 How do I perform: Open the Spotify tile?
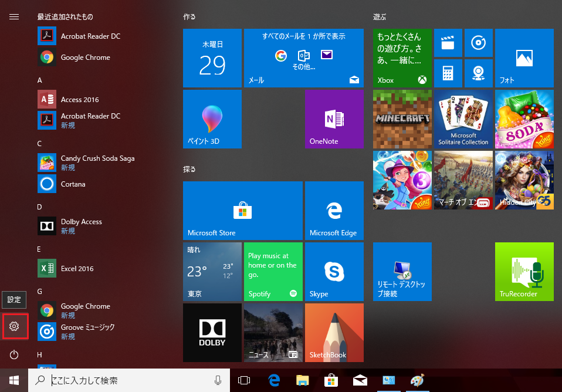(x=273, y=272)
